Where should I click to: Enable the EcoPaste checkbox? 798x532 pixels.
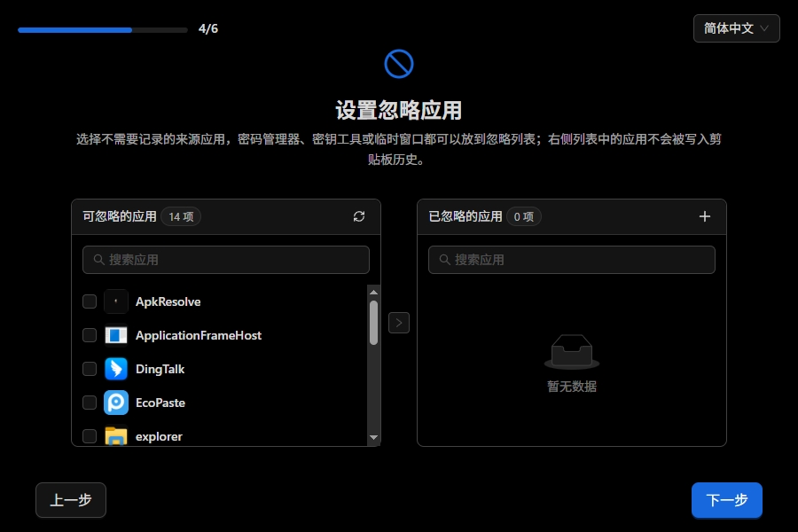[90, 403]
